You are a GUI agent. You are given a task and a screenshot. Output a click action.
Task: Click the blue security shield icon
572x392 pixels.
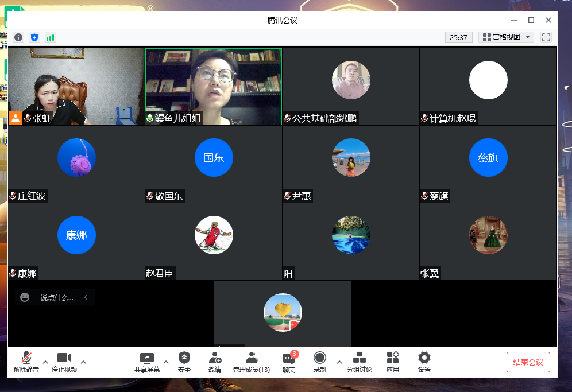[x=34, y=37]
